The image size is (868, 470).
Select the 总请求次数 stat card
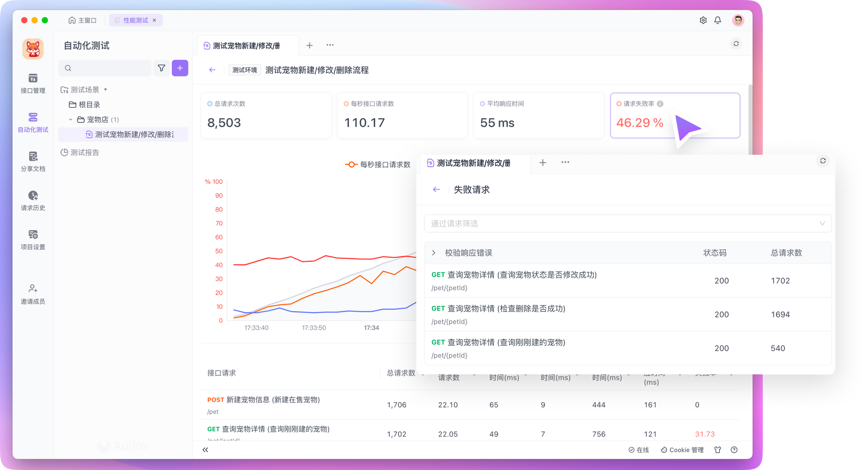(x=266, y=116)
